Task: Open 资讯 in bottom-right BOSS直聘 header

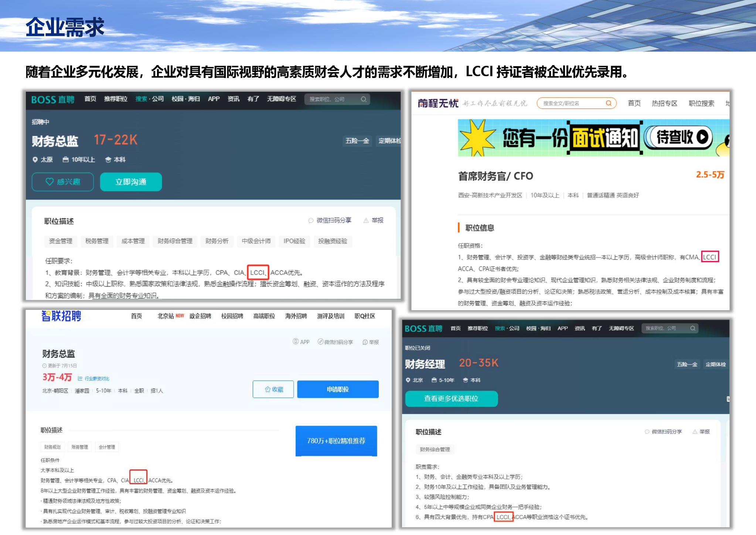Action: (x=579, y=328)
